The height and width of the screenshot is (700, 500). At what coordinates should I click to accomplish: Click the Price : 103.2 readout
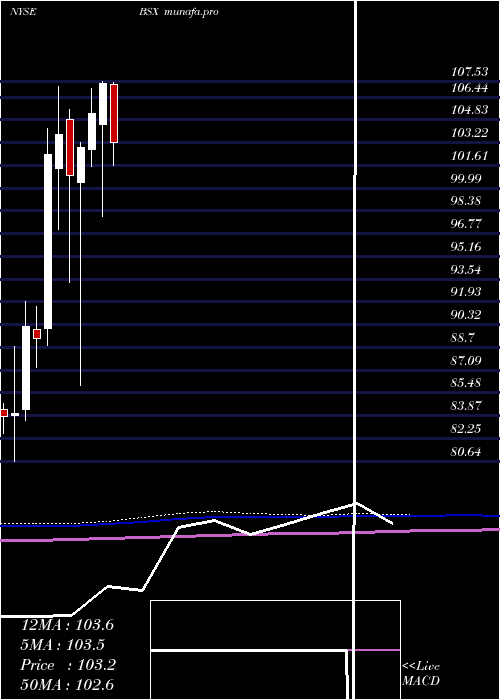(68, 665)
